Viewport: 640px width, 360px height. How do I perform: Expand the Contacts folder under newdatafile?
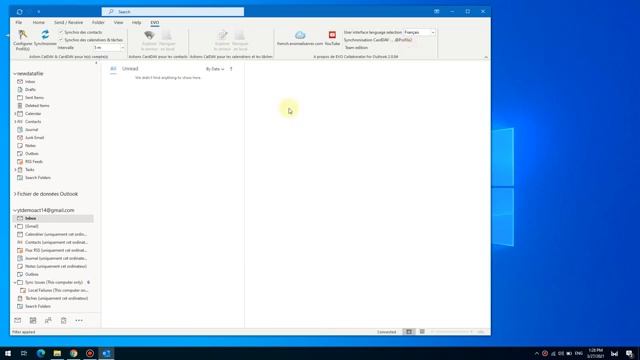pos(15,122)
